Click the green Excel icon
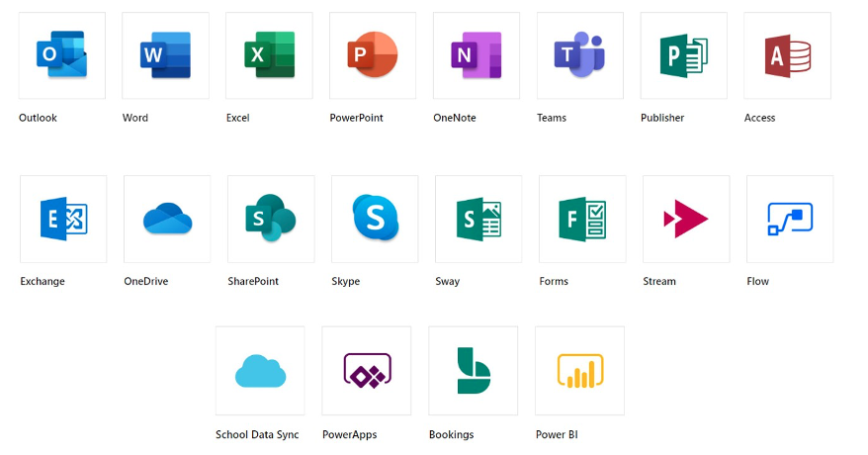Screen dimensions: 868x455 pos(269,55)
